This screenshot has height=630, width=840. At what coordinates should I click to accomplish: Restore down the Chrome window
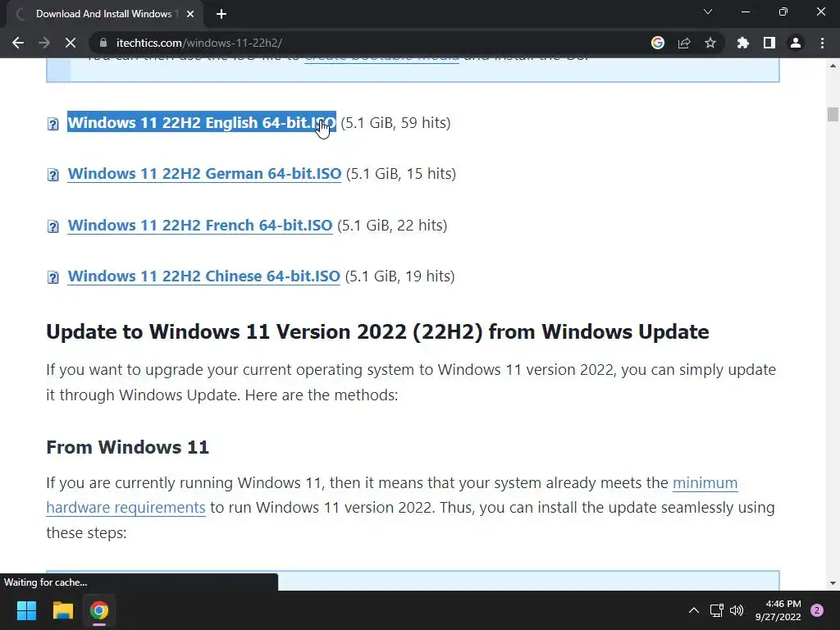[x=783, y=11]
